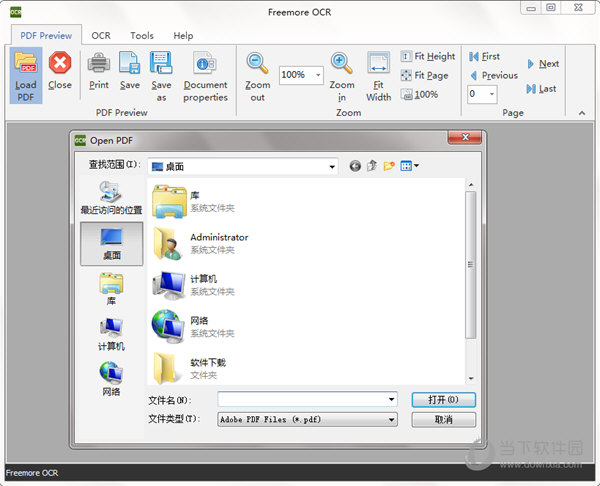
Task: Click the Load PDF ribbon icon
Action: (26, 76)
